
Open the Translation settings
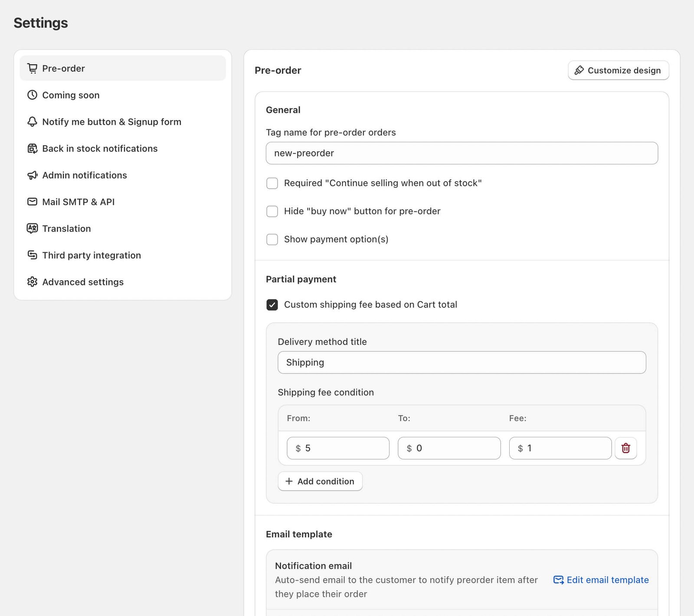[x=123, y=229]
